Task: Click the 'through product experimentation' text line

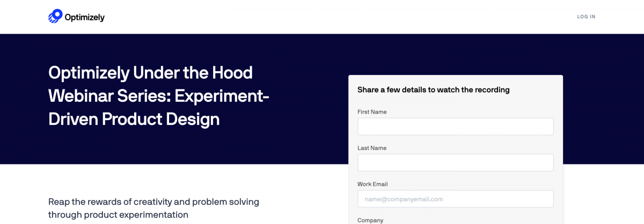Action: [x=118, y=215]
